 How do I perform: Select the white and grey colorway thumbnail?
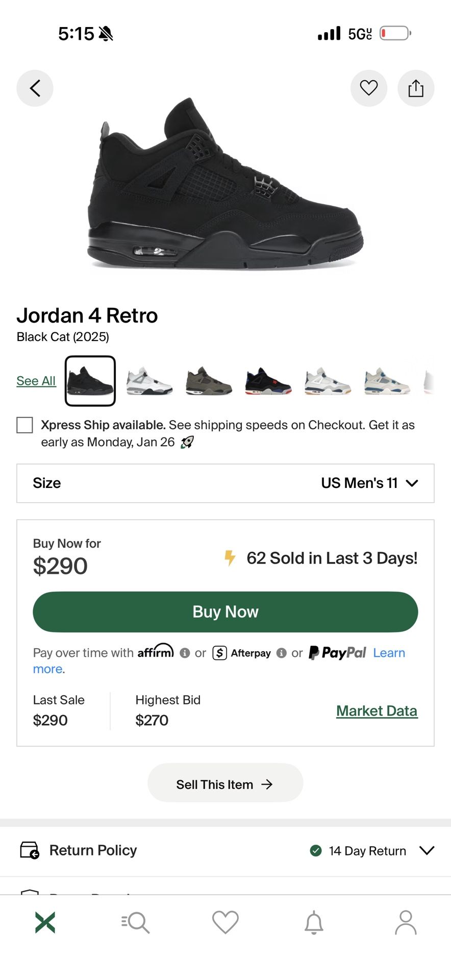point(149,381)
